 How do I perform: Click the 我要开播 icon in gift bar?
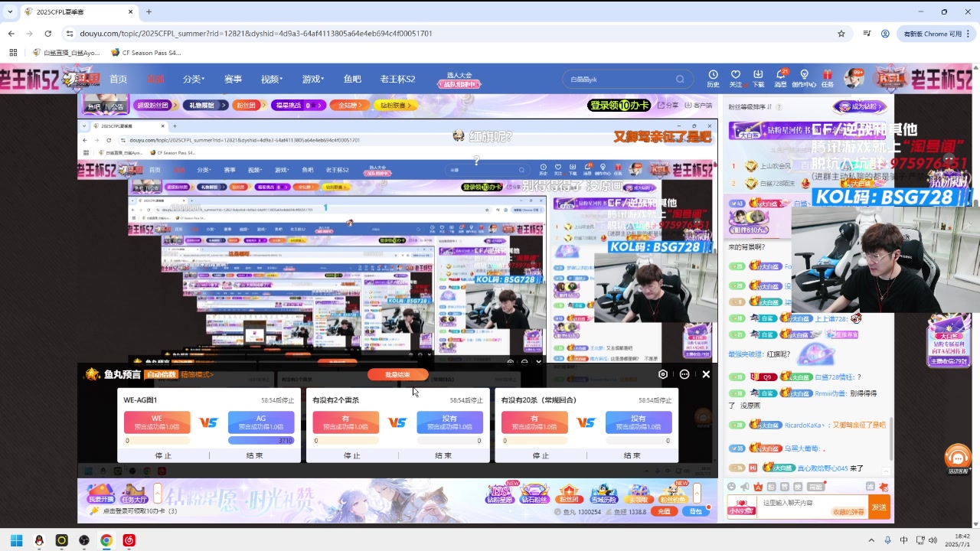click(x=101, y=493)
